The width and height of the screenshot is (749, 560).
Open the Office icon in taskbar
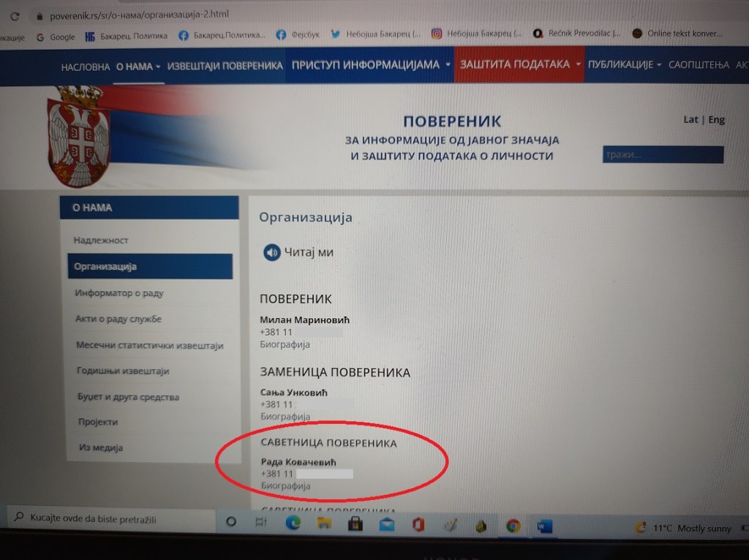point(418,525)
